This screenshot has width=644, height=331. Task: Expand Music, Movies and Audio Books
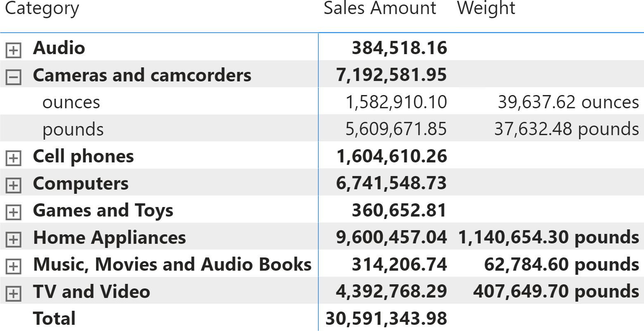pos(13,267)
